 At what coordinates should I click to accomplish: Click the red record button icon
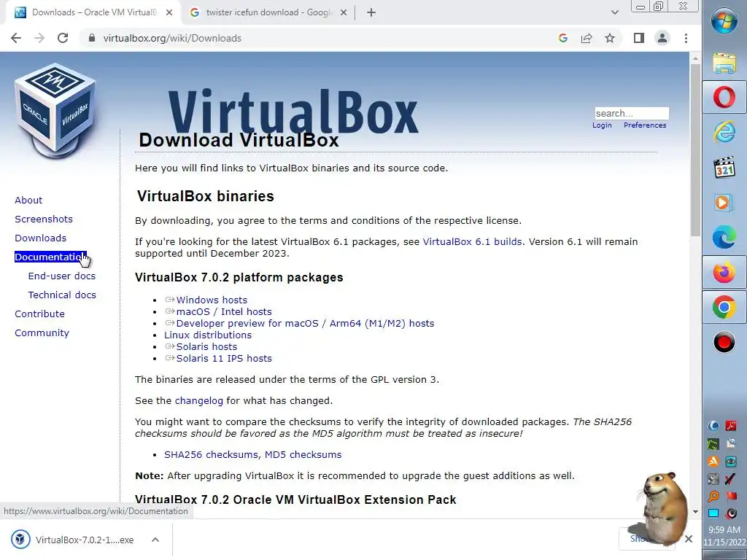coord(724,343)
